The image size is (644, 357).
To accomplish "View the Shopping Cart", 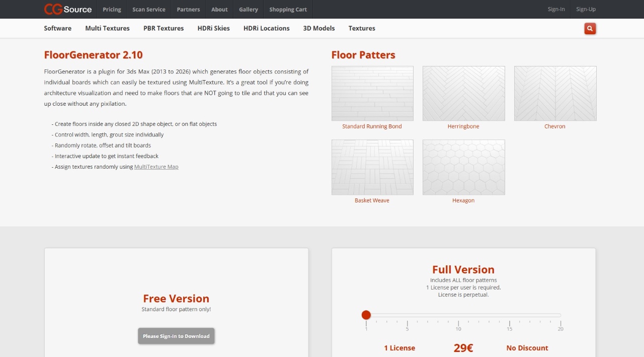I will [288, 10].
